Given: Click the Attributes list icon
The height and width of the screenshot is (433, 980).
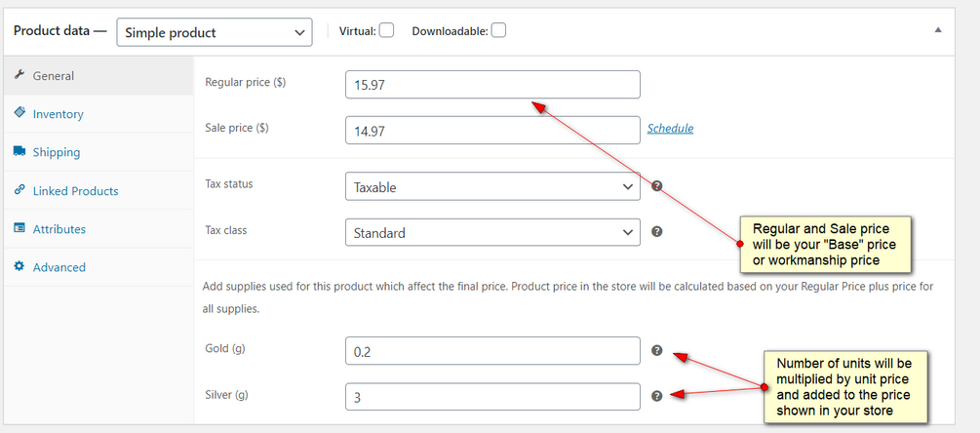Looking at the screenshot, I should click(20, 228).
